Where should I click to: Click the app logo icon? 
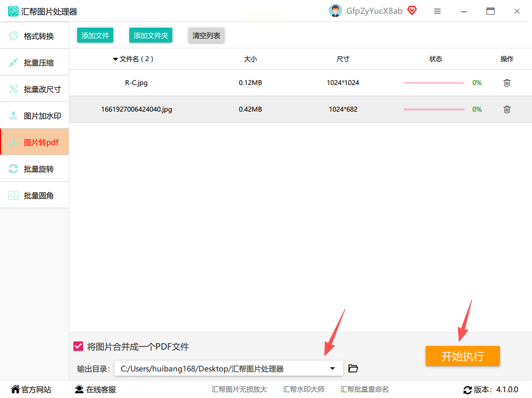(x=13, y=11)
